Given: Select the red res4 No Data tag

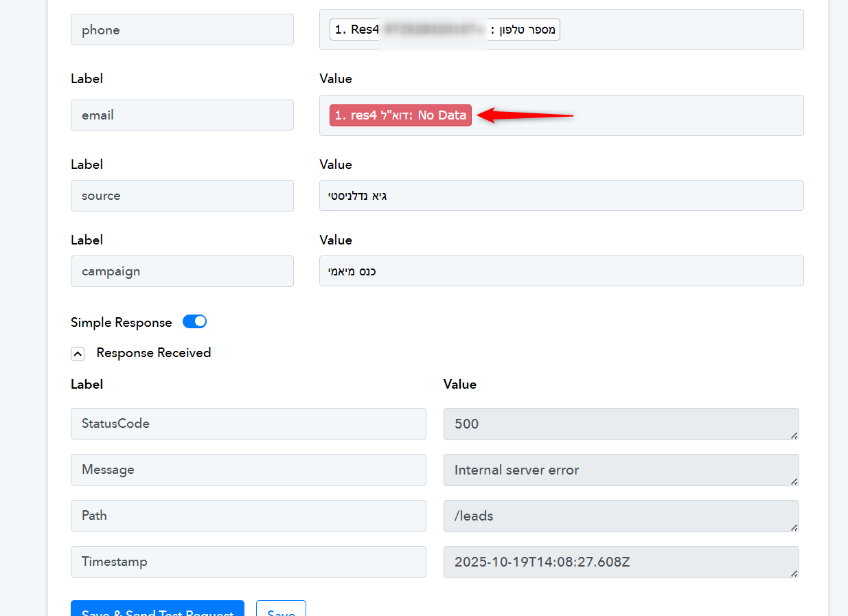Looking at the screenshot, I should coord(400,115).
